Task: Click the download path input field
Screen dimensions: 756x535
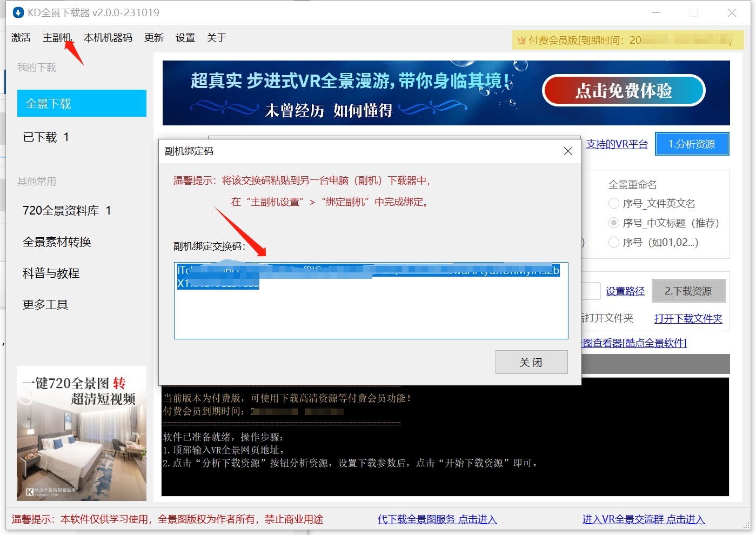Action: [591, 291]
